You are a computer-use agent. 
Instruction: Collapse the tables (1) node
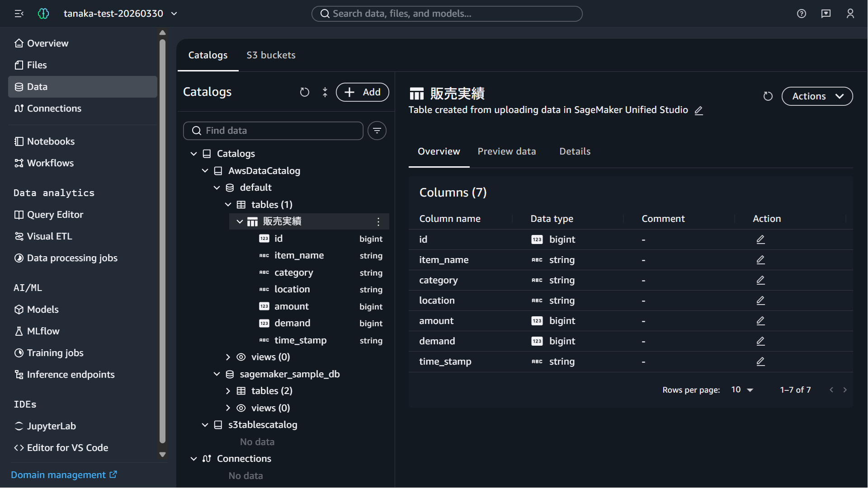coord(228,205)
